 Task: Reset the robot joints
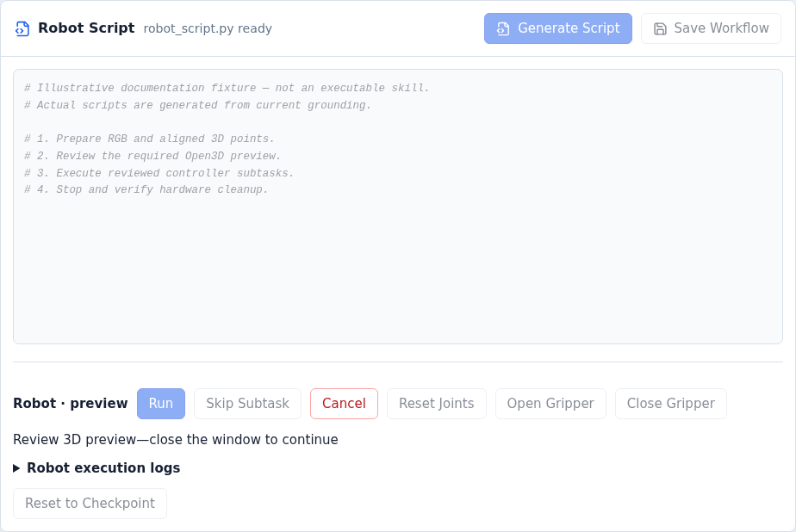437,404
